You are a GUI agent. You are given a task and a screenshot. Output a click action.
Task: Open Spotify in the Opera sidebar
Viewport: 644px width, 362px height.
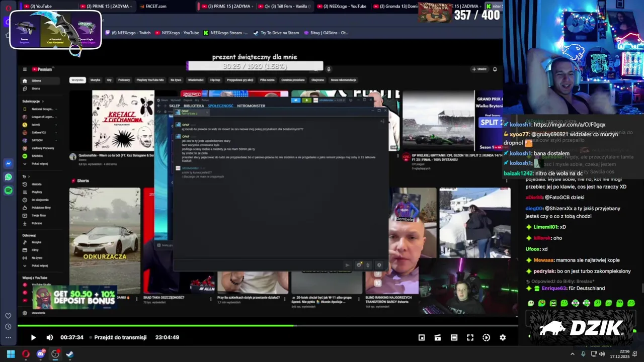(9, 191)
